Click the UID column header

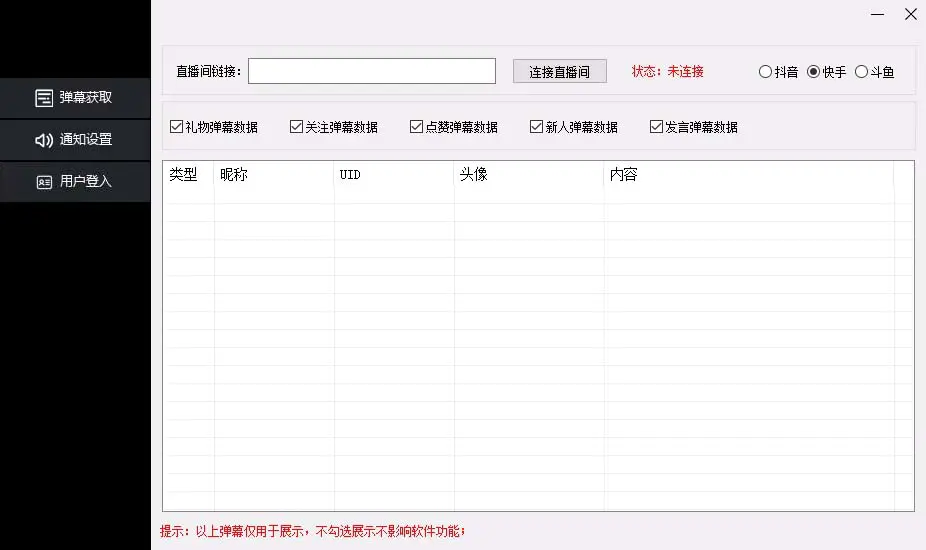tap(393, 175)
